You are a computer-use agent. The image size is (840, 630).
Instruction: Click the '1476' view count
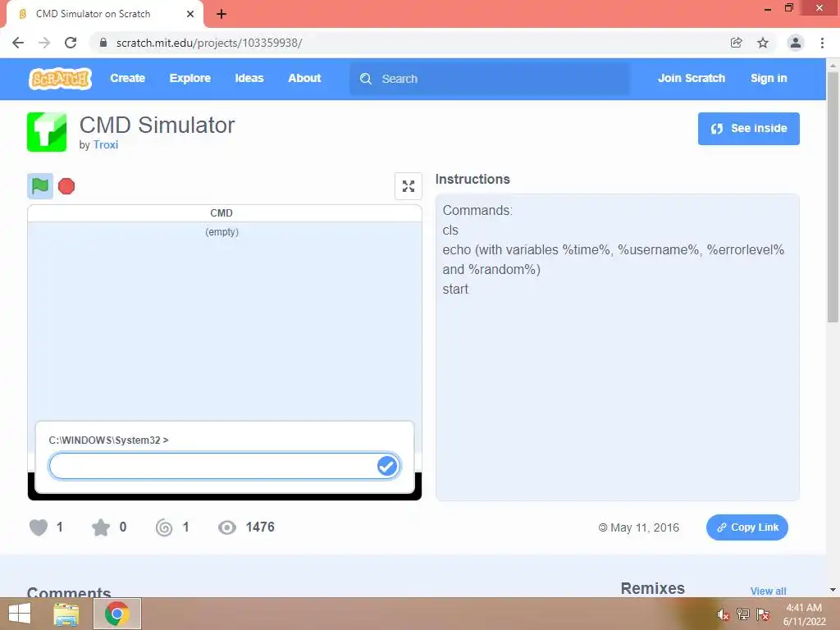260,527
